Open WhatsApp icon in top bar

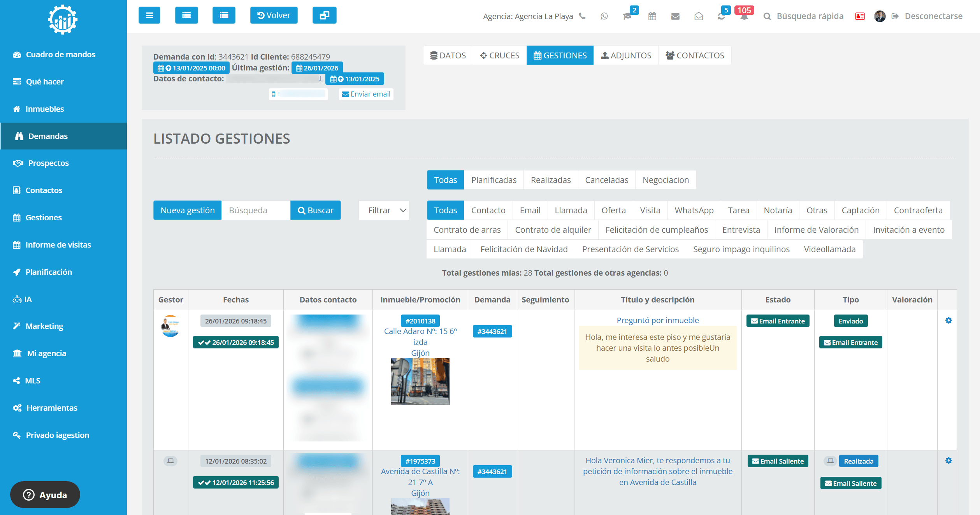tap(604, 16)
